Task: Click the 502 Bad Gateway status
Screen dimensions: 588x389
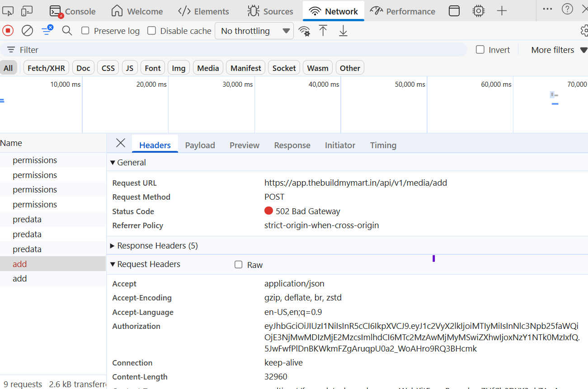Action: coord(302,211)
